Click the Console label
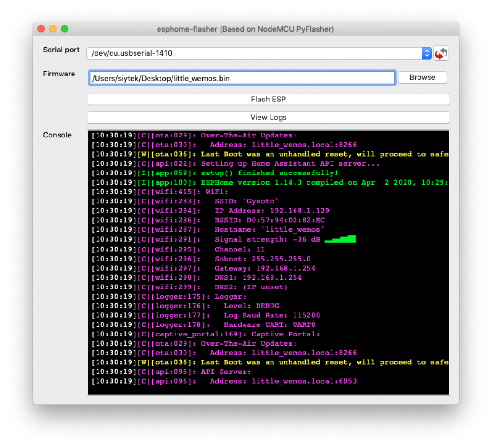This screenshot has height=448, width=492. pyautogui.click(x=57, y=135)
